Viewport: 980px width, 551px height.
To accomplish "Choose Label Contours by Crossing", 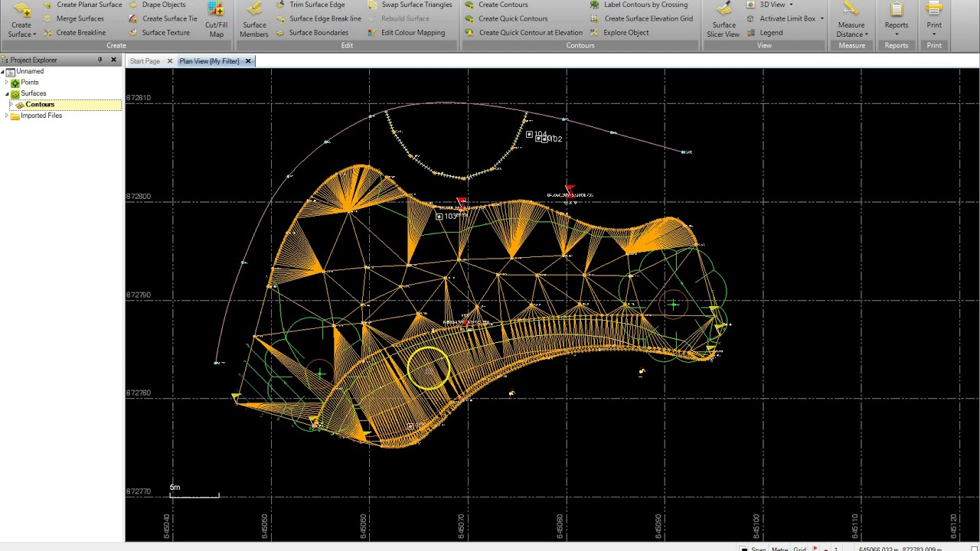I will [x=639, y=5].
